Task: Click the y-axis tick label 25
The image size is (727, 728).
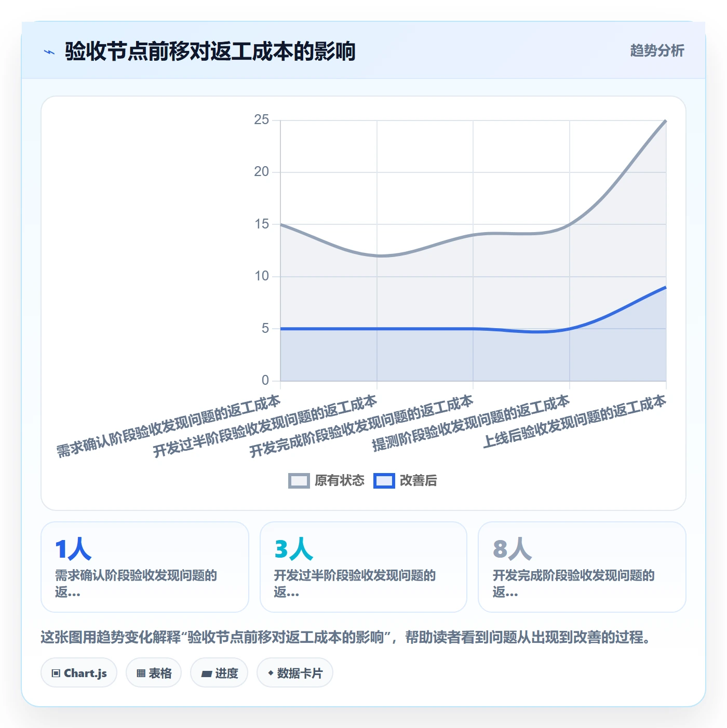Action: (262, 120)
